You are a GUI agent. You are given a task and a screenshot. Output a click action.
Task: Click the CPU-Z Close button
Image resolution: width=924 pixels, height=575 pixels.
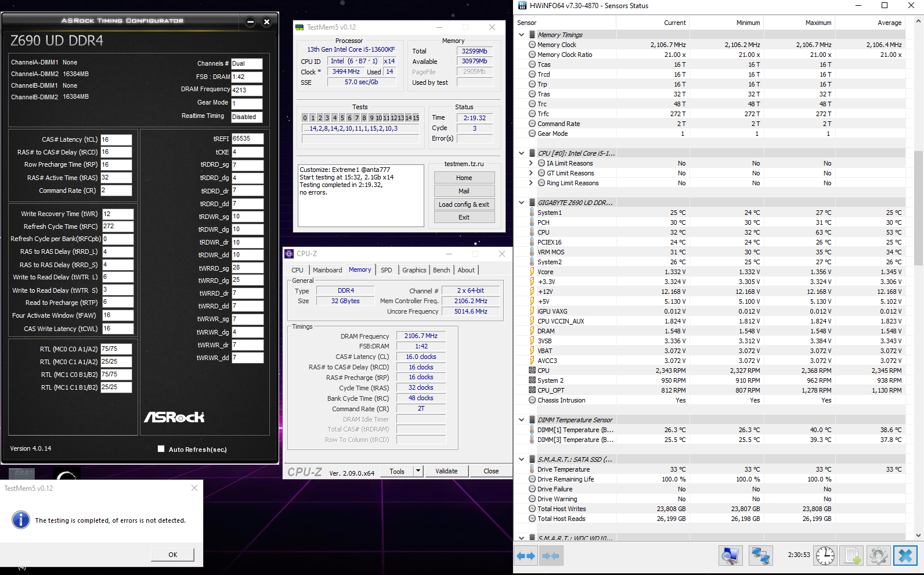click(x=491, y=471)
